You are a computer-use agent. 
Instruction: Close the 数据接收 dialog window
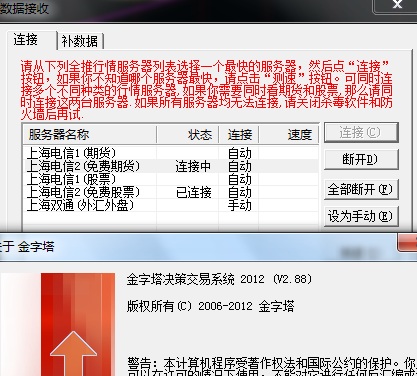pos(396,5)
